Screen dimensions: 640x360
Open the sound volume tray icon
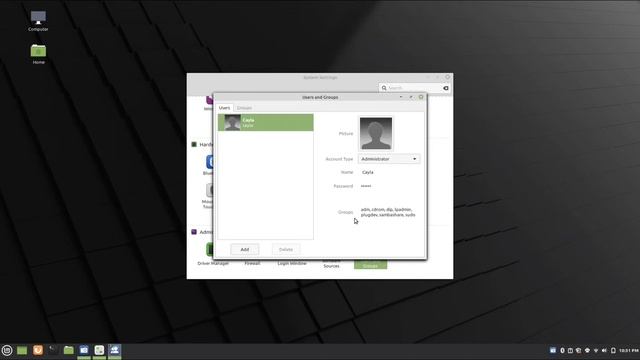point(604,350)
